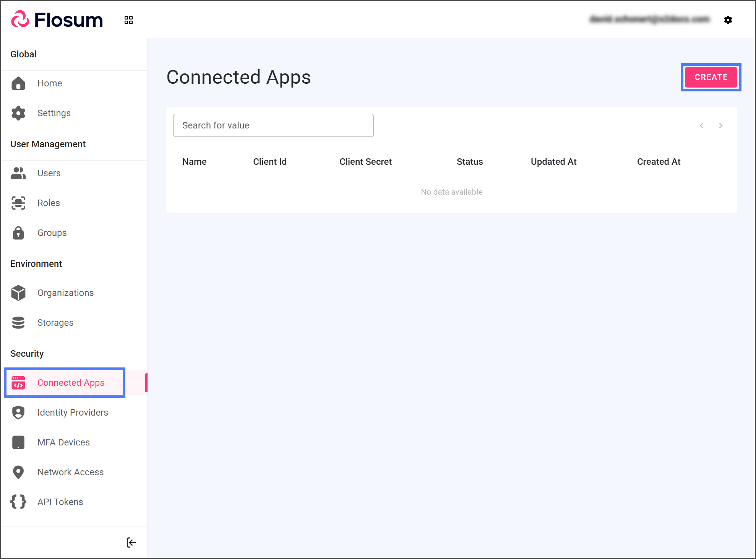The height and width of the screenshot is (559, 756).
Task: Click the API Tokens braces icon
Action: tap(18, 502)
